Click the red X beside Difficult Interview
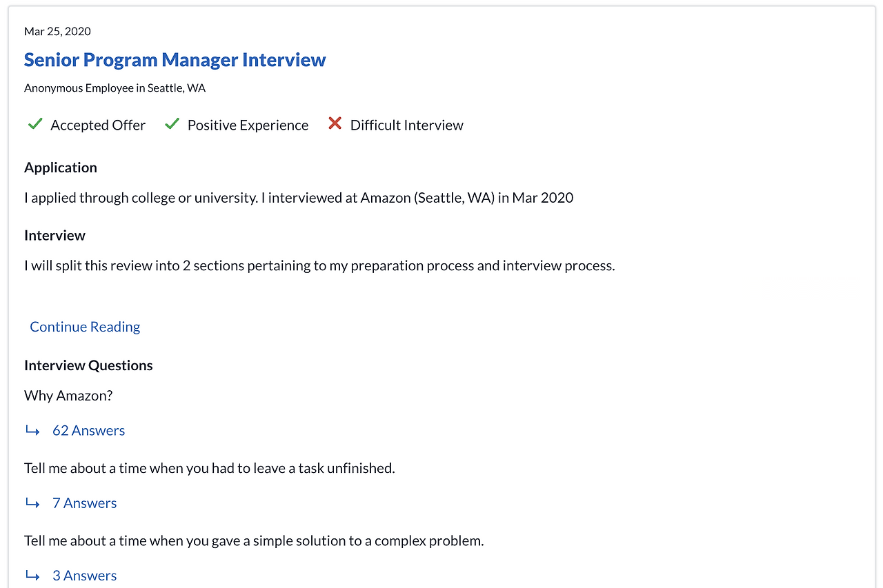883x588 pixels. click(335, 124)
